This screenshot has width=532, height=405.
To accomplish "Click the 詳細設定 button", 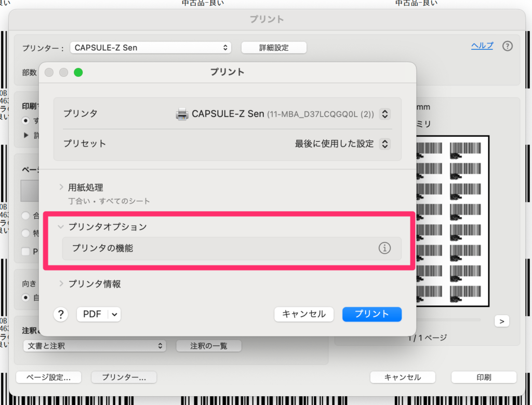I will point(274,48).
